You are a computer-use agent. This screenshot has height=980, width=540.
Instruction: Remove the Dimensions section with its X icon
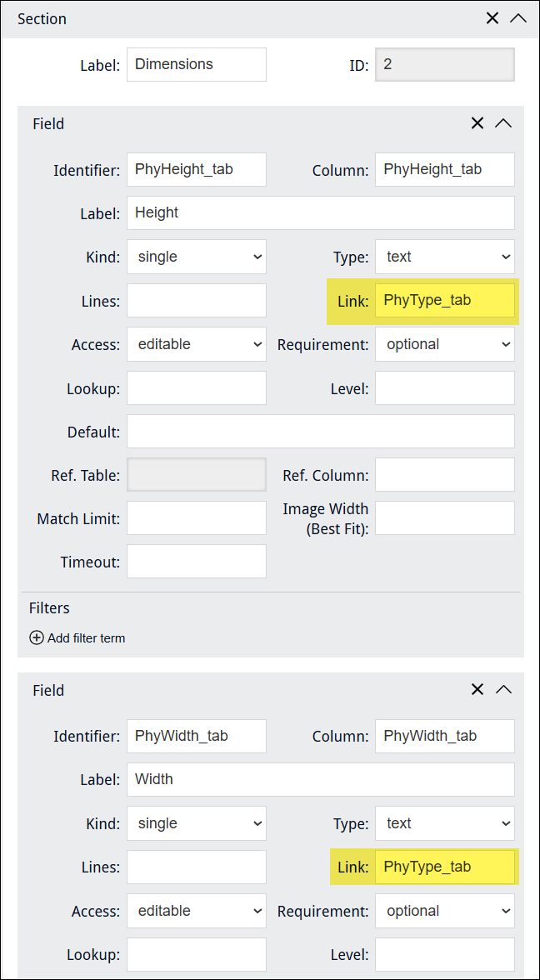tap(493, 18)
